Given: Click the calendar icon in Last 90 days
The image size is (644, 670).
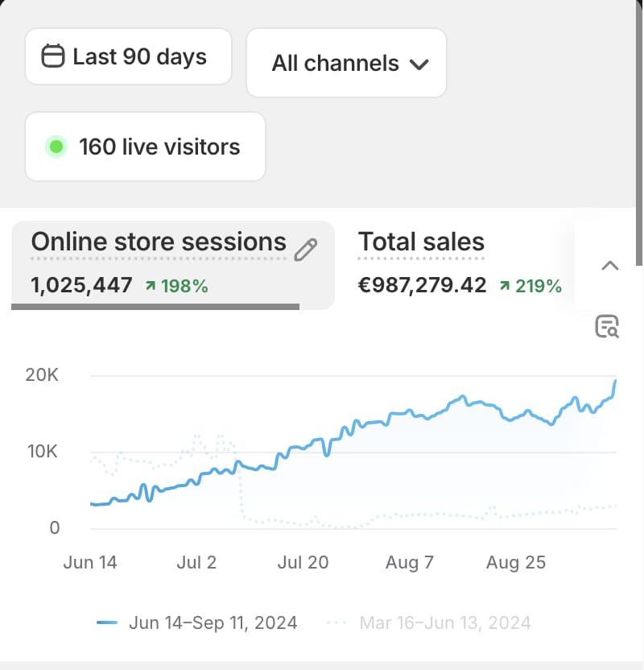Looking at the screenshot, I should click(x=52, y=56).
